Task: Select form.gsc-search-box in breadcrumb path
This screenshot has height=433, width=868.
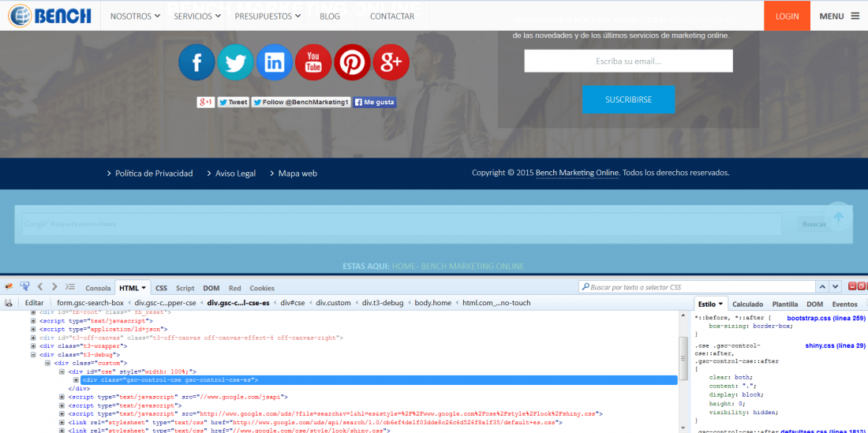Action: (90, 303)
